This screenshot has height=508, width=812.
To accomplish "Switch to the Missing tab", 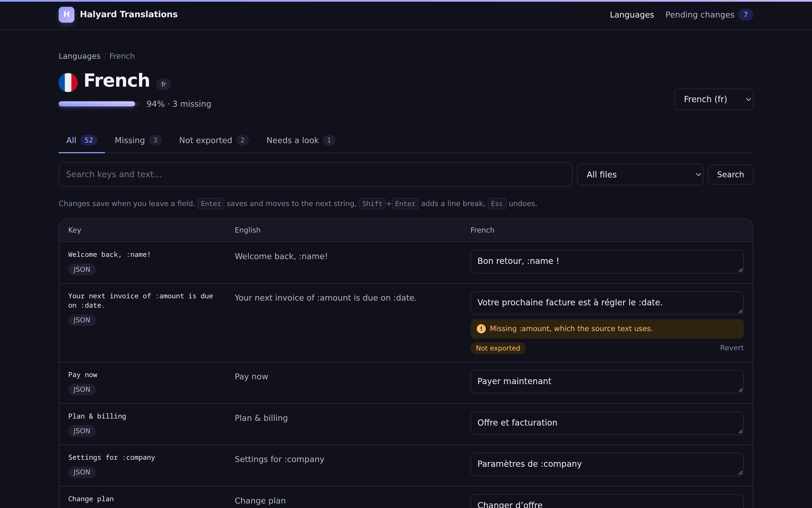I will 138,141.
